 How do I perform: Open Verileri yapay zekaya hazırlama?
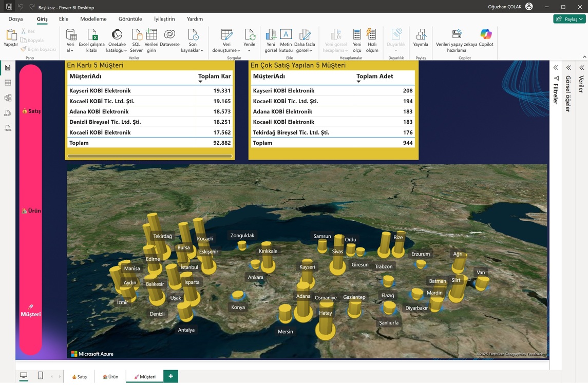pyautogui.click(x=457, y=41)
